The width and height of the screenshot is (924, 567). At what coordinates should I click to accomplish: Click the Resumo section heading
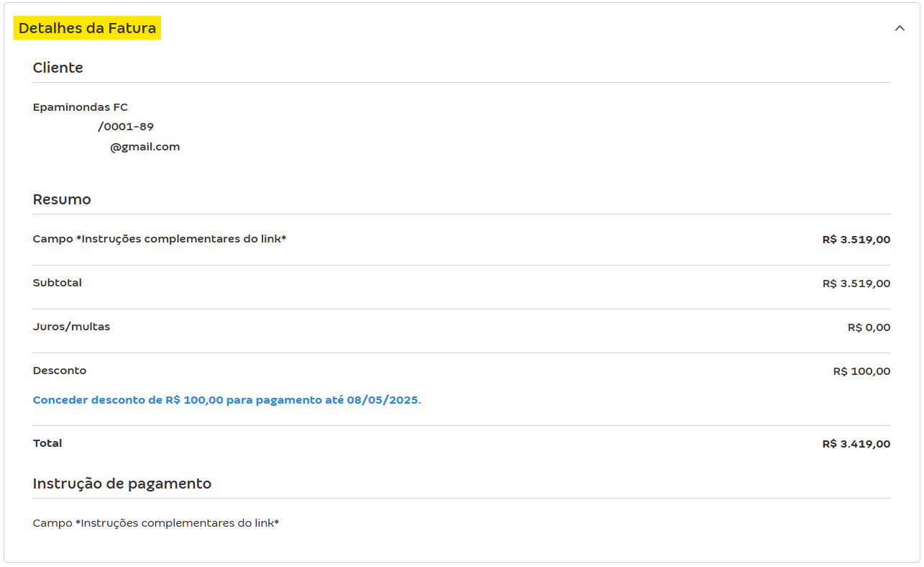62,199
